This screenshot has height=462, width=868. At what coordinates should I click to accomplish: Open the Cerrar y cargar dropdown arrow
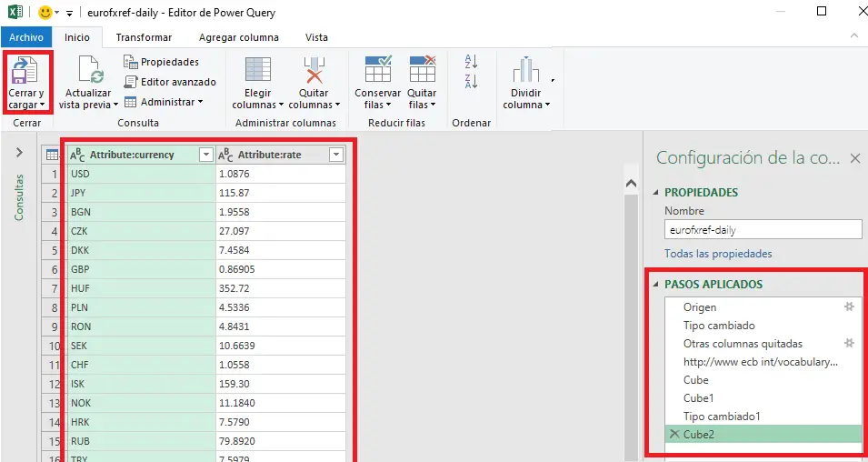tap(42, 105)
